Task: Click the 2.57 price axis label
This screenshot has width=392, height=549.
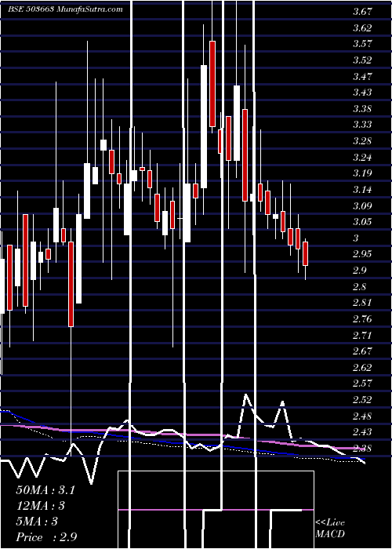Action: tap(362, 384)
